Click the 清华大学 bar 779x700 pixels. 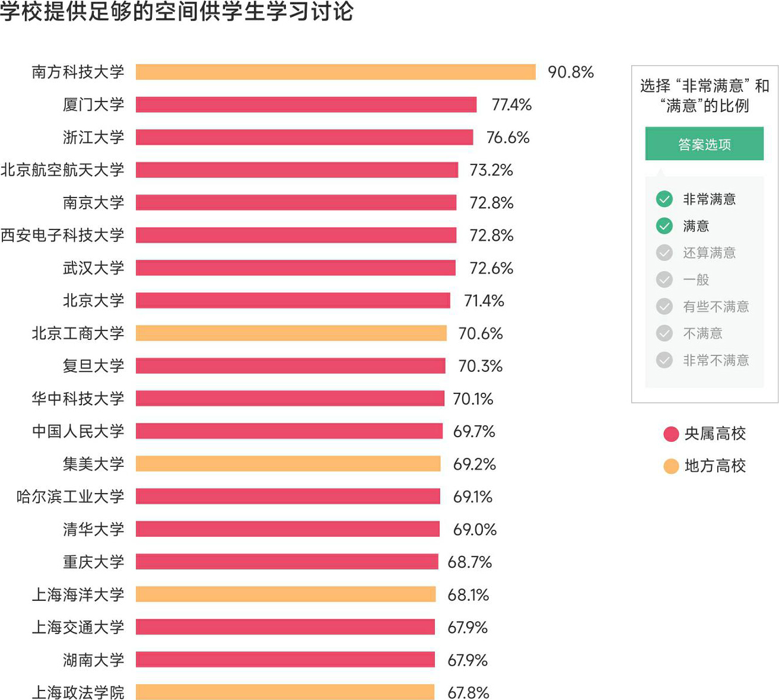(287, 529)
